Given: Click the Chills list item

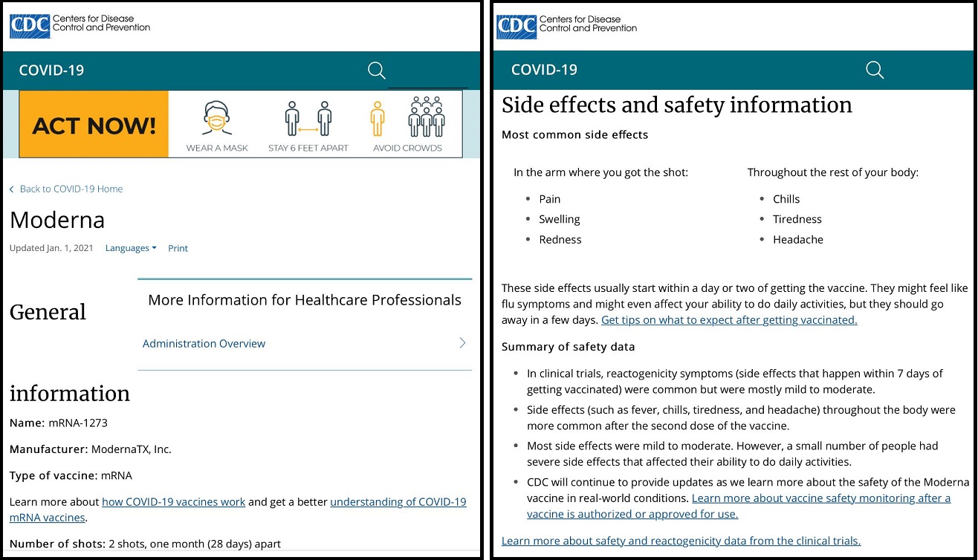Looking at the screenshot, I should click(786, 199).
